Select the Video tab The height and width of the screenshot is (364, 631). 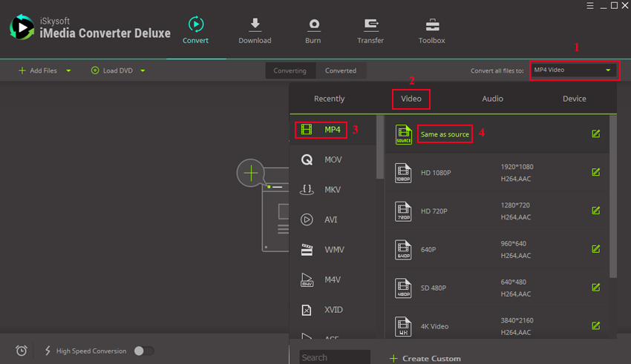(411, 99)
